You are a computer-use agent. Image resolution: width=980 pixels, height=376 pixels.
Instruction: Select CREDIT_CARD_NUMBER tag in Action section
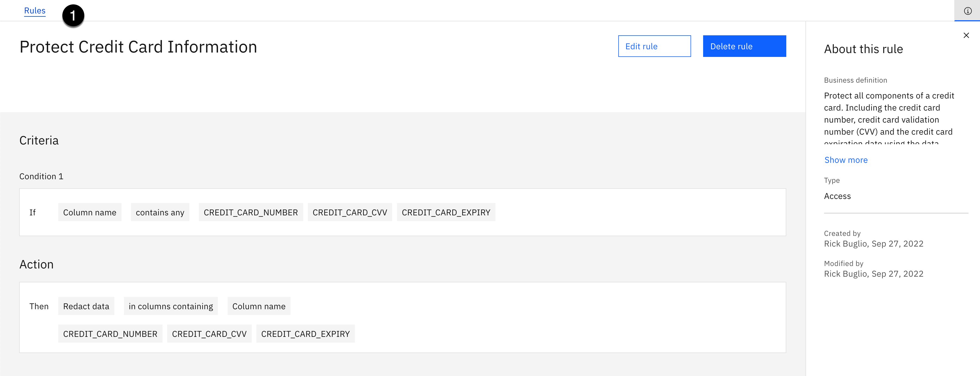pyautogui.click(x=110, y=334)
